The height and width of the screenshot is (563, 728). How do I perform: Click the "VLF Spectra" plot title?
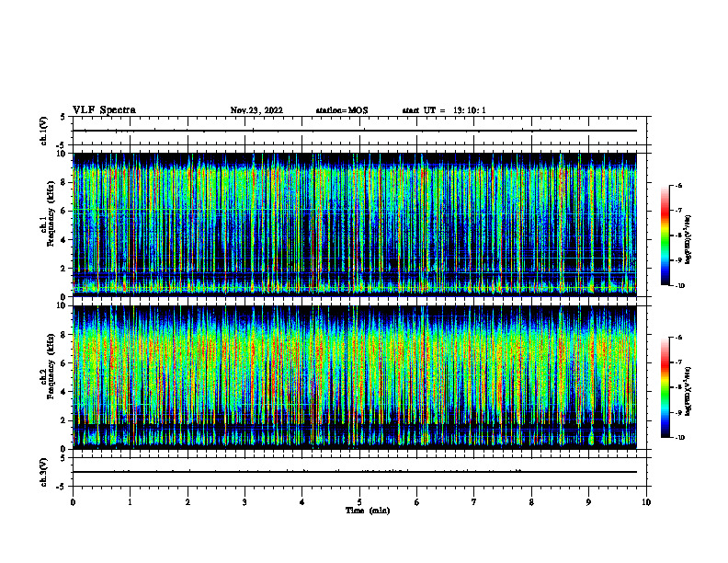click(104, 110)
